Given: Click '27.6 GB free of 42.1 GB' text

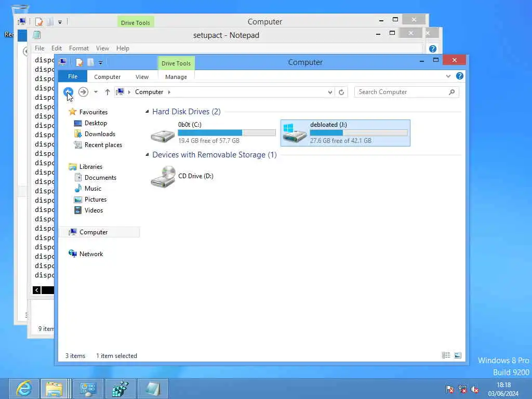Looking at the screenshot, I should point(341,140).
